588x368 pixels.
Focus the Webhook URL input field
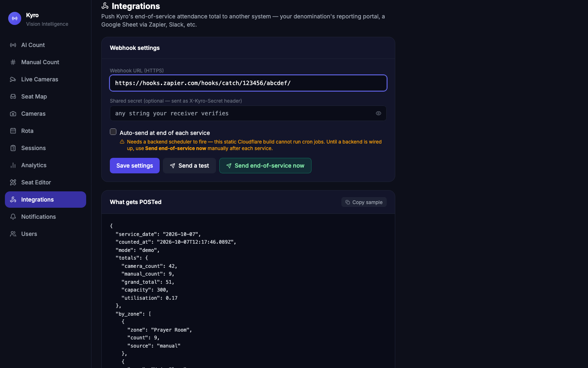(x=248, y=83)
